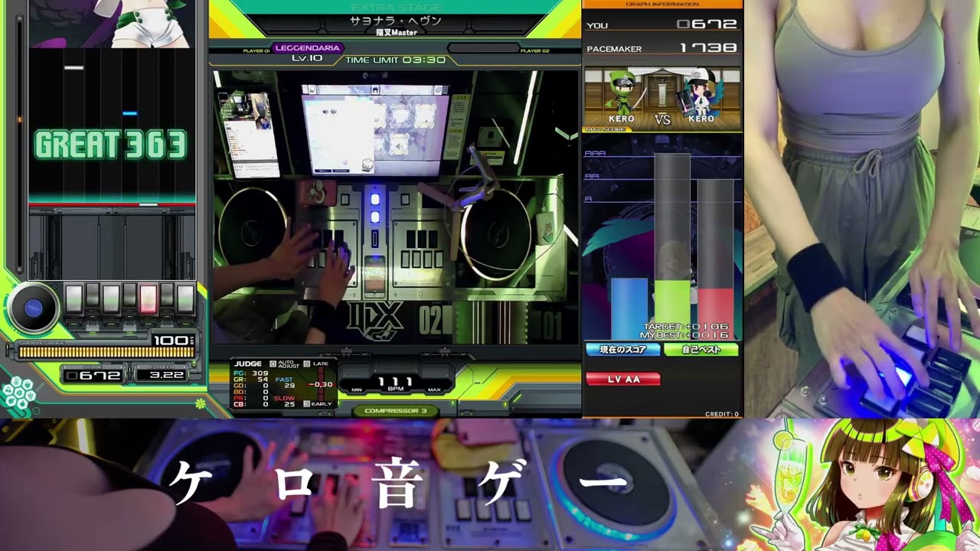Image resolution: width=980 pixels, height=551 pixels.
Task: Click the CREDIT: 0 text
Action: tap(721, 414)
